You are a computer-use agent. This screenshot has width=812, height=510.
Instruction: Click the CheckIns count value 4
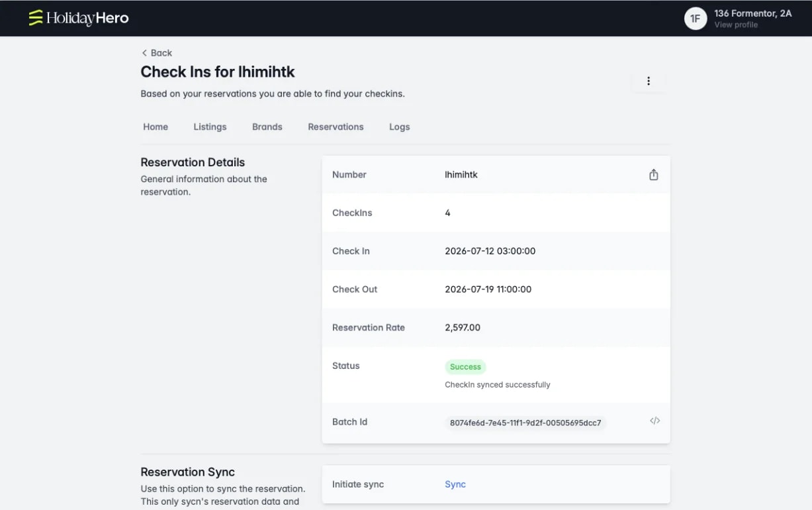[448, 213]
